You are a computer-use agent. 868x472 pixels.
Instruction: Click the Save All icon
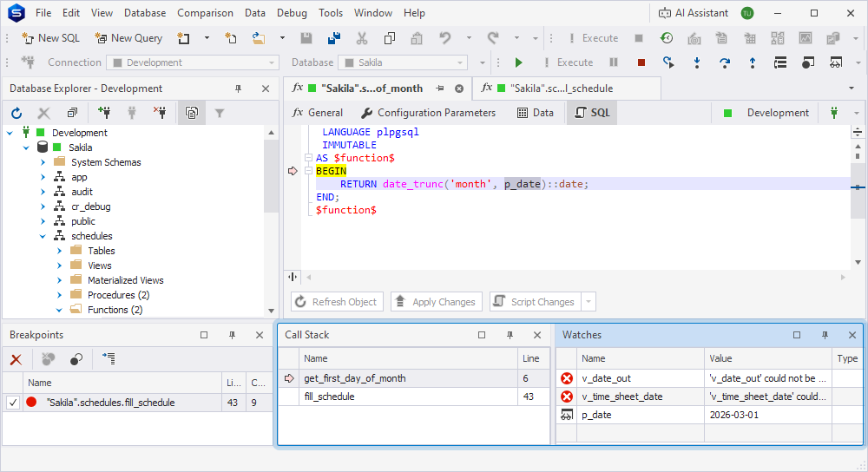334,38
